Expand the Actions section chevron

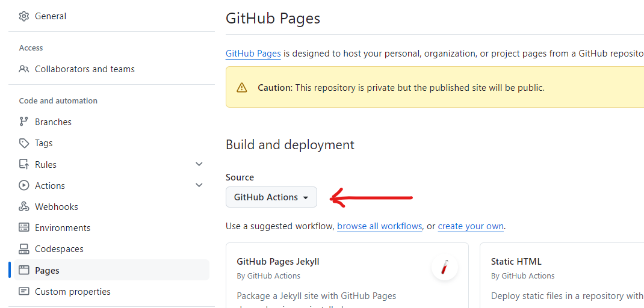pos(199,185)
